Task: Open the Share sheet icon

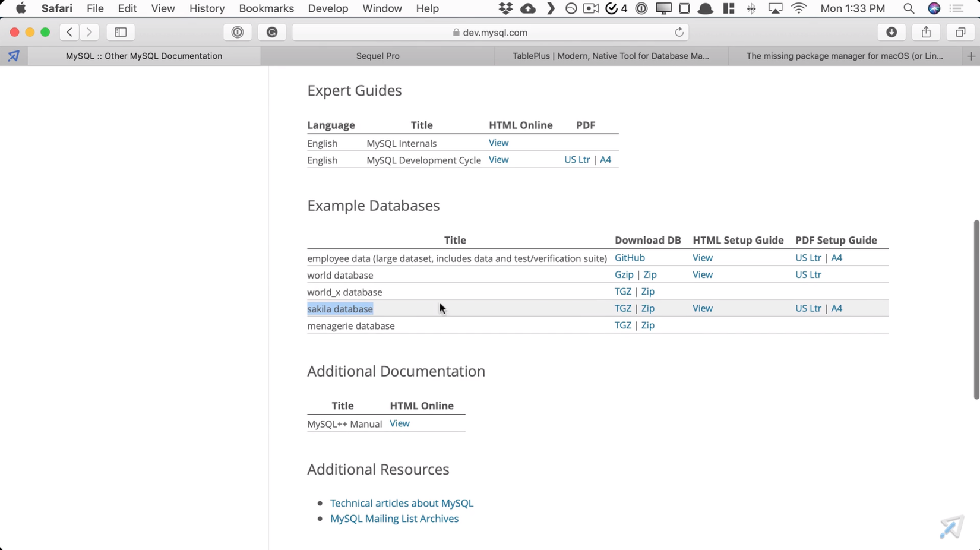Action: [926, 32]
